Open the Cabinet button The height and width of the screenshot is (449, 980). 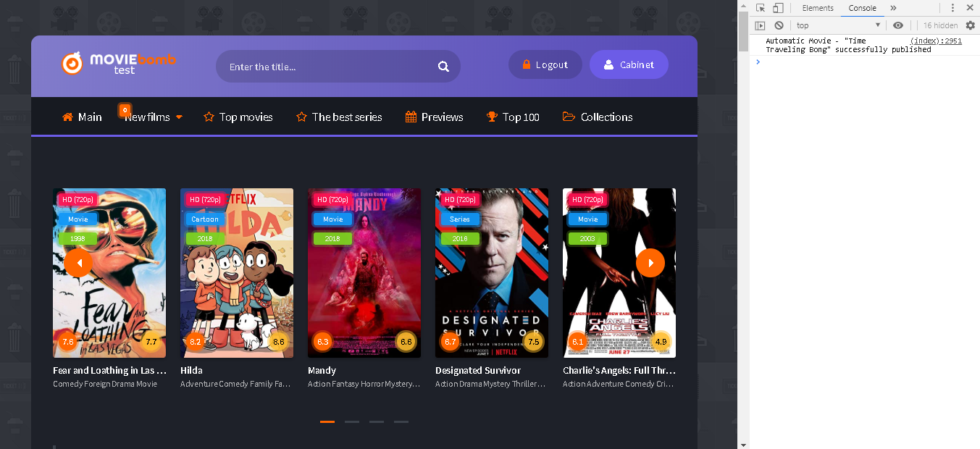click(x=629, y=64)
